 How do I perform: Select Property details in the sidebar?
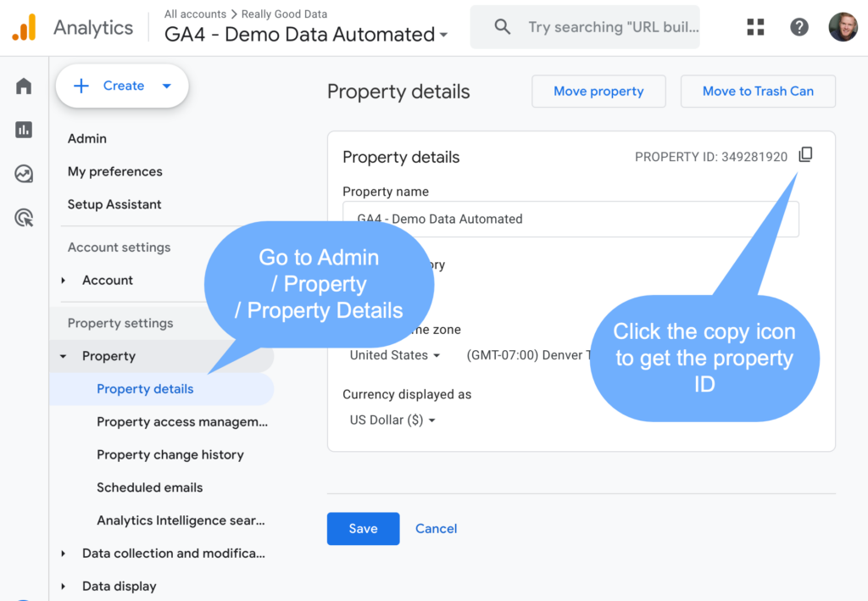click(162, 389)
